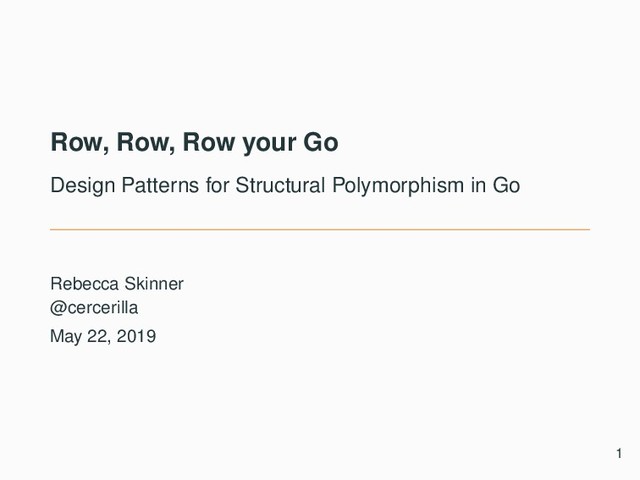Click the slide title 'Row, Row, Row your Go'

click(194, 143)
